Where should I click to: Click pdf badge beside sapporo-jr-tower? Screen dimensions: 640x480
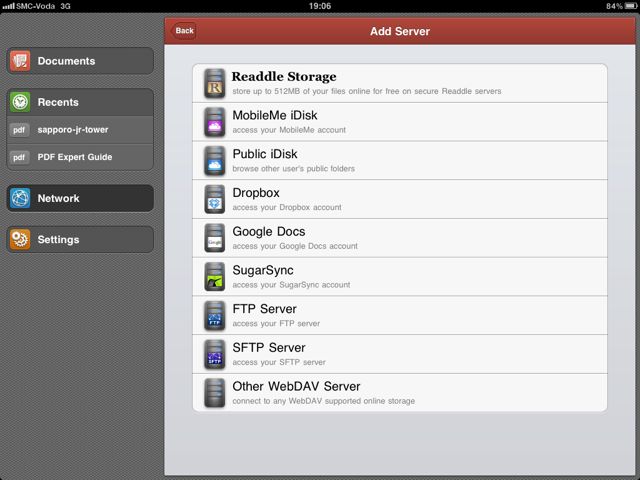19,130
